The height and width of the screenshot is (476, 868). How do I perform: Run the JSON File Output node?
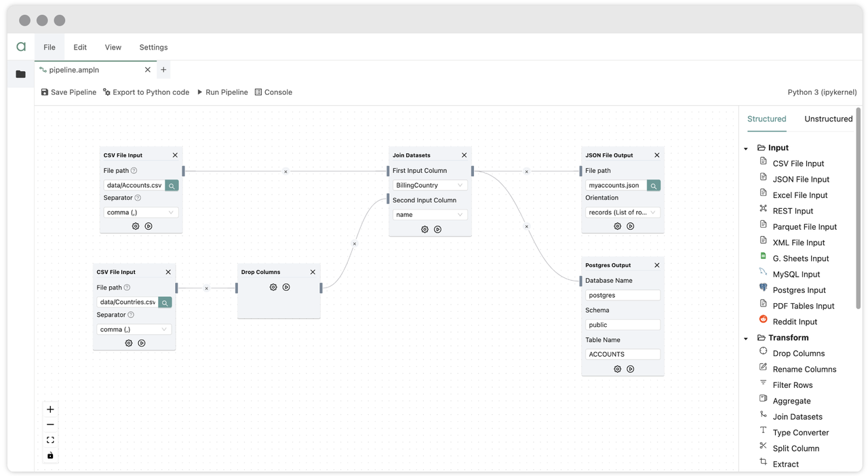click(x=630, y=226)
